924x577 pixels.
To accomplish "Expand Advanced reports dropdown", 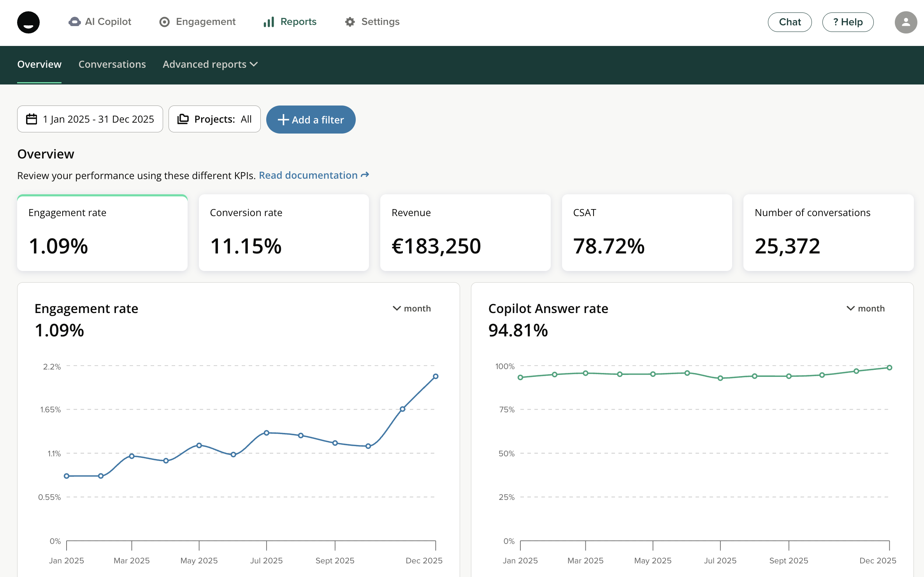I will click(x=210, y=64).
